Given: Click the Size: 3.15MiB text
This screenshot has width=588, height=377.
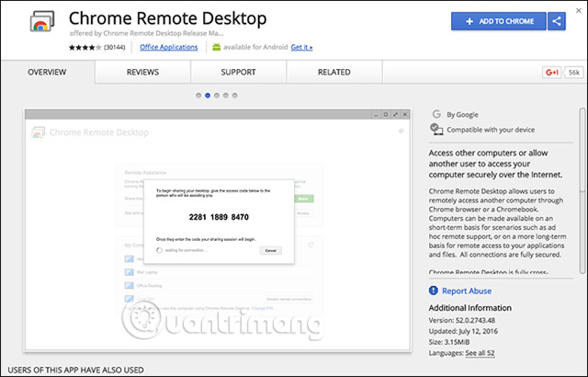Looking at the screenshot, I should pos(449,342).
